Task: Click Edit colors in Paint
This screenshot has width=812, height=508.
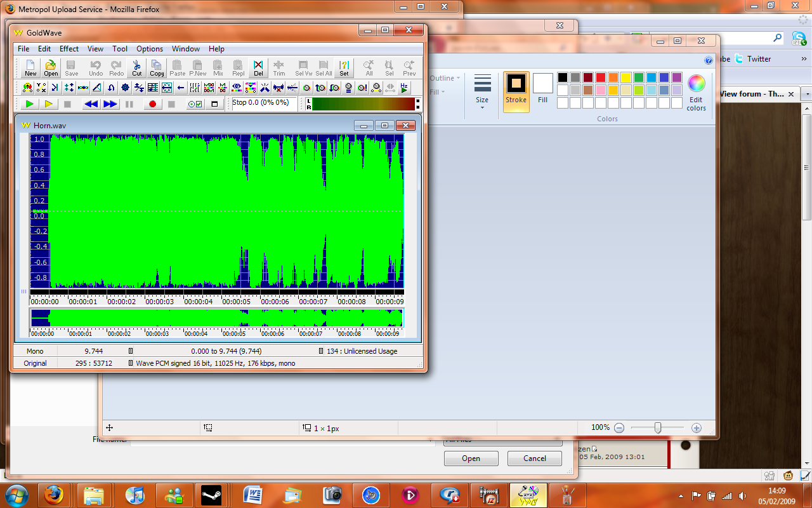Action: point(696,93)
